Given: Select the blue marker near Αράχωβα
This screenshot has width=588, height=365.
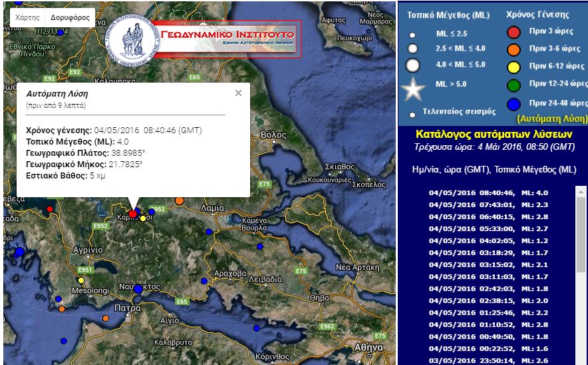Looking at the screenshot, I should click(204, 281).
